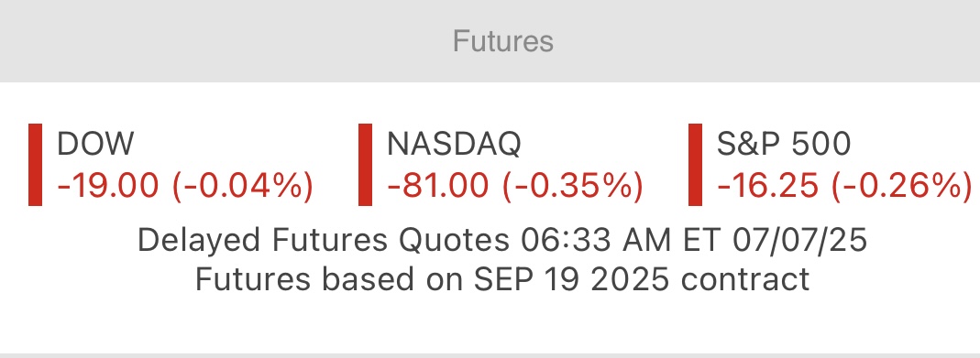The image size is (980, 358).
Task: Select the -0.26% S&P 500 percentage
Action: click(902, 187)
